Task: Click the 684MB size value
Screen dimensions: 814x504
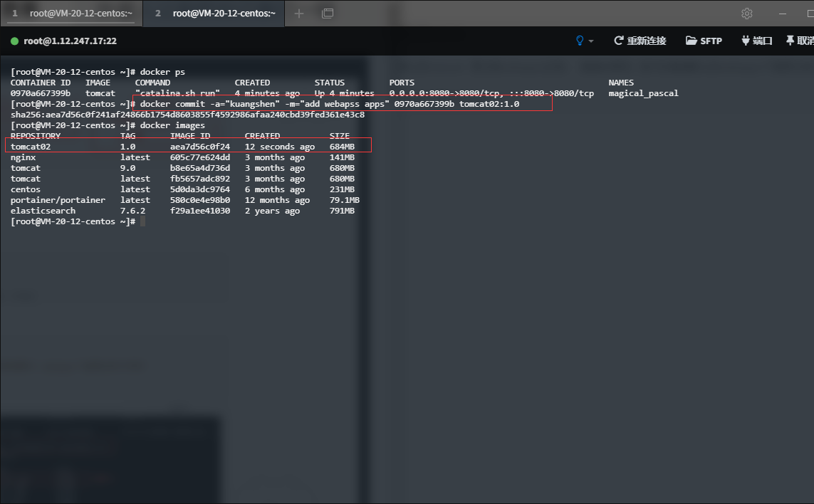Action: tap(342, 147)
